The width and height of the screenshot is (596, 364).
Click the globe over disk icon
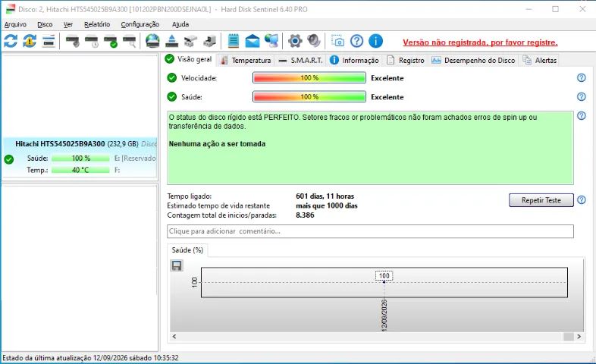[152, 41]
